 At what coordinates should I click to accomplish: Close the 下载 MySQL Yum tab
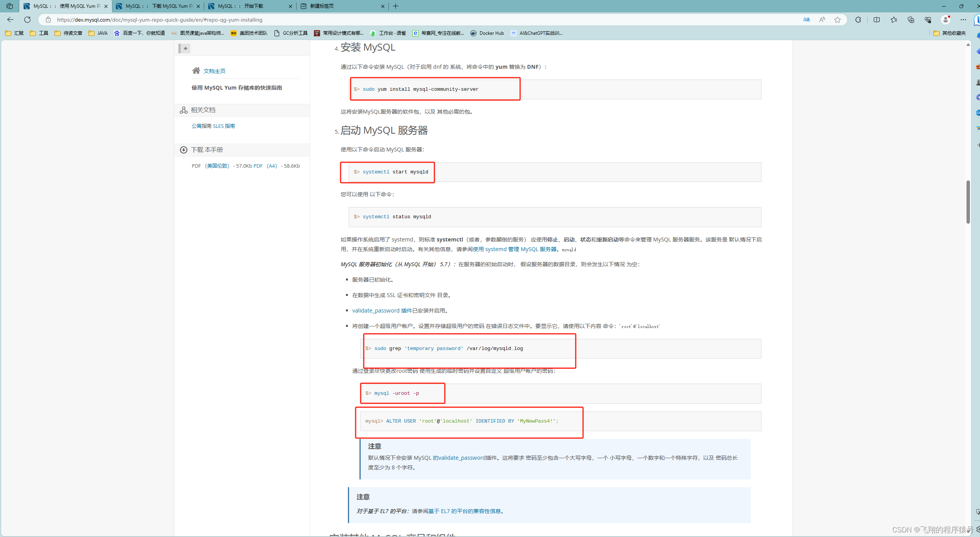[198, 6]
